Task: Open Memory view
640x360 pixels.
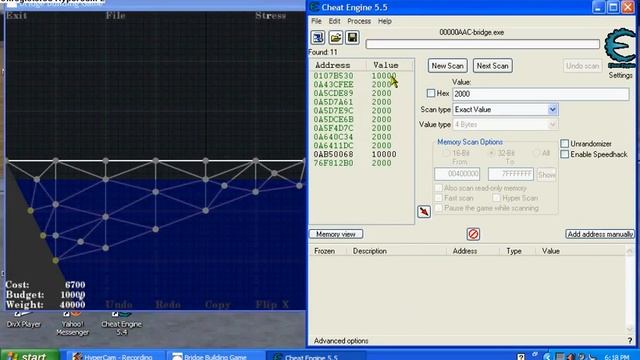Action: [x=336, y=234]
